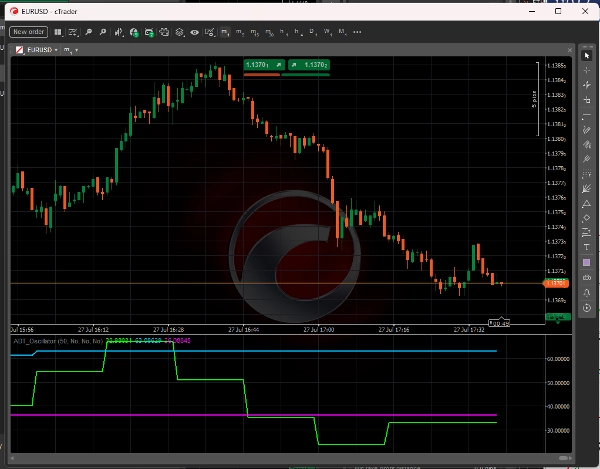Image resolution: width=600 pixels, height=469 pixels.
Task: Click the right arrow of bottom scrollbar
Action: click(571, 458)
